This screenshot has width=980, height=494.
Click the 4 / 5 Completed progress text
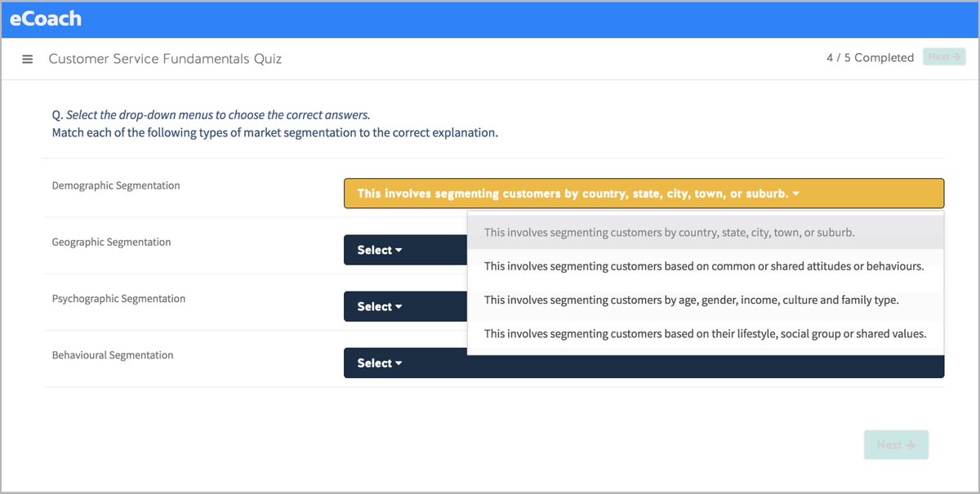coord(870,58)
